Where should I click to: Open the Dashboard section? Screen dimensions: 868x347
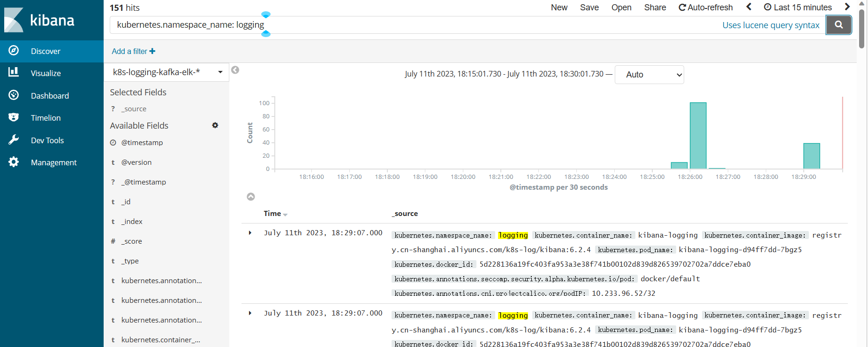(x=52, y=96)
